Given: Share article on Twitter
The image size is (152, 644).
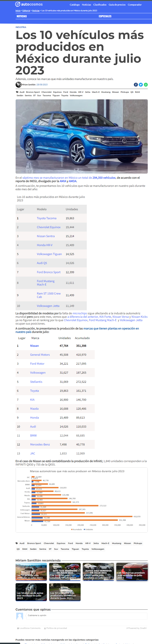Looking at the screenshot, I should [x=141, y=85].
